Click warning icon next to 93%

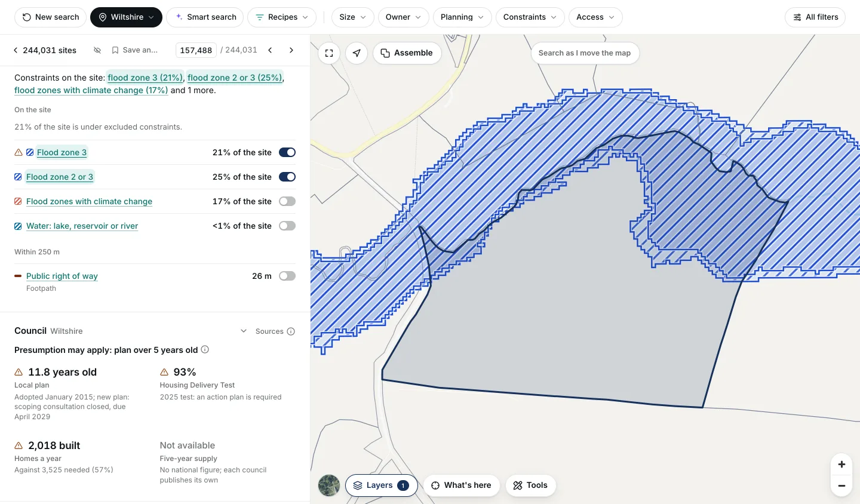click(164, 372)
